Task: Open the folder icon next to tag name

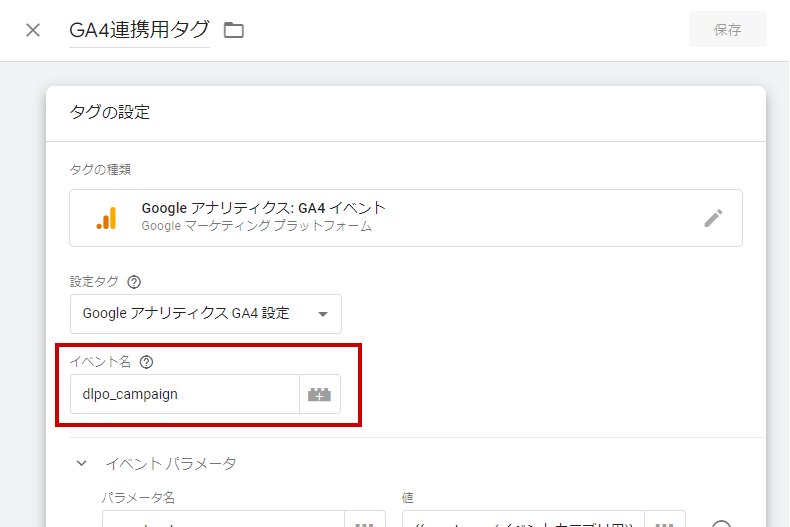Action: click(x=234, y=30)
